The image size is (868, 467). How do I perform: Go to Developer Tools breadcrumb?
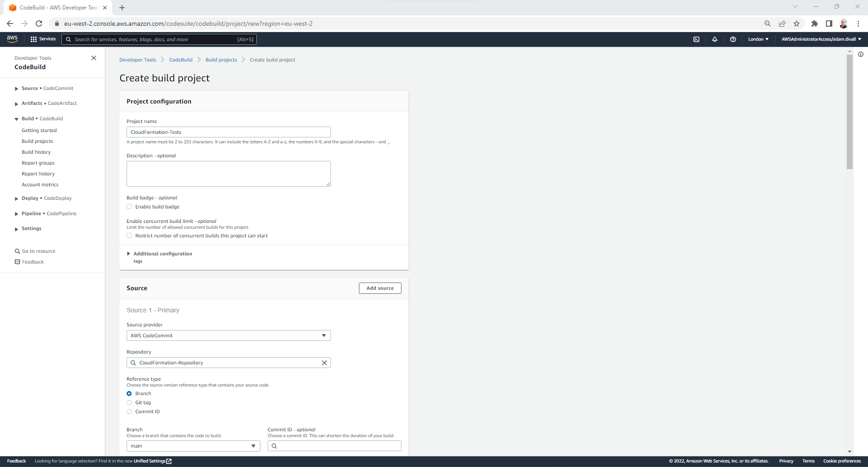click(138, 60)
